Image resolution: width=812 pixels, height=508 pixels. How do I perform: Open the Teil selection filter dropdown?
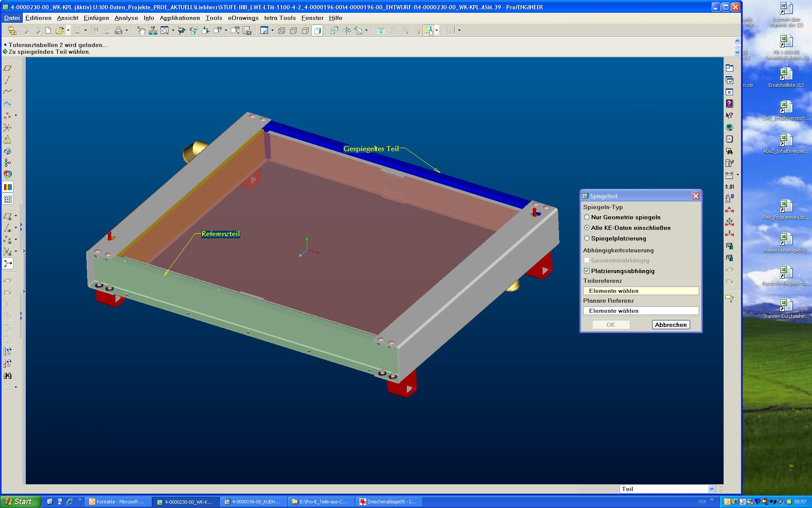711,489
